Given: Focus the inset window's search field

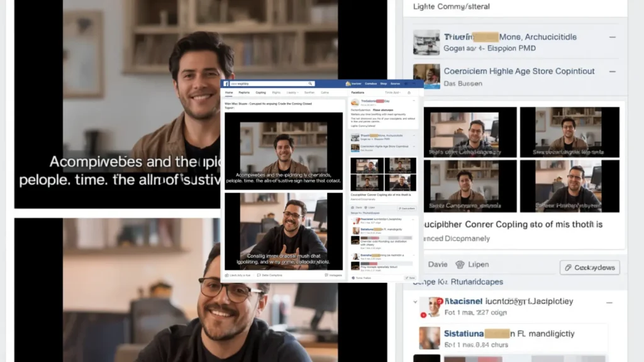Looking at the screenshot, I should pyautogui.click(x=272, y=84).
